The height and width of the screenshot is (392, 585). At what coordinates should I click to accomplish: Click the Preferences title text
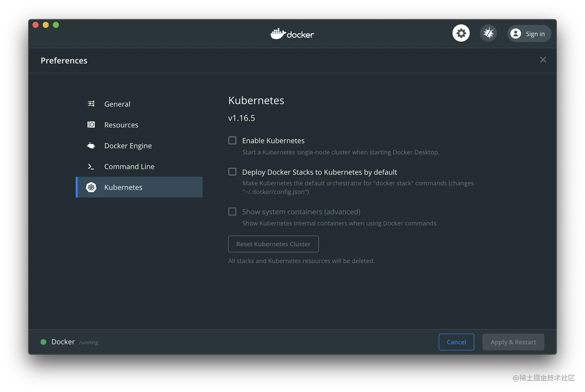(64, 61)
